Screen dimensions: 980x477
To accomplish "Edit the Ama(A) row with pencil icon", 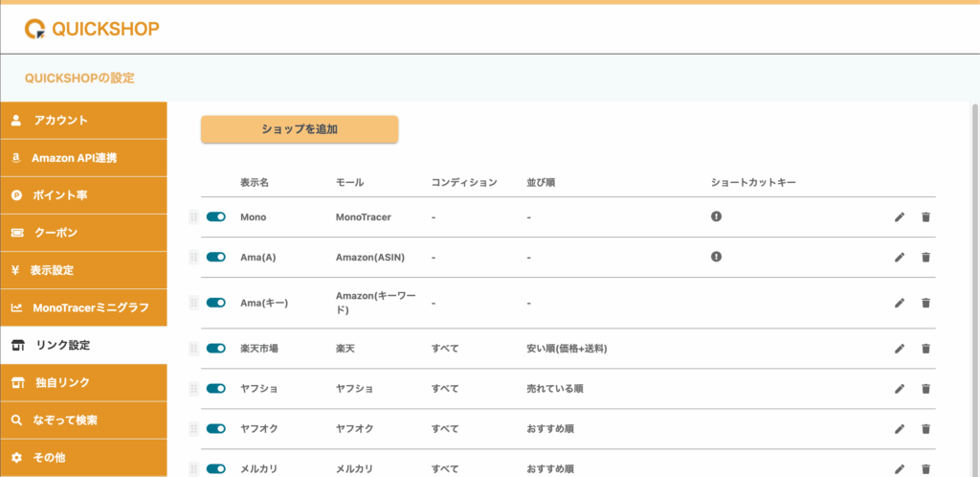I will [x=900, y=257].
